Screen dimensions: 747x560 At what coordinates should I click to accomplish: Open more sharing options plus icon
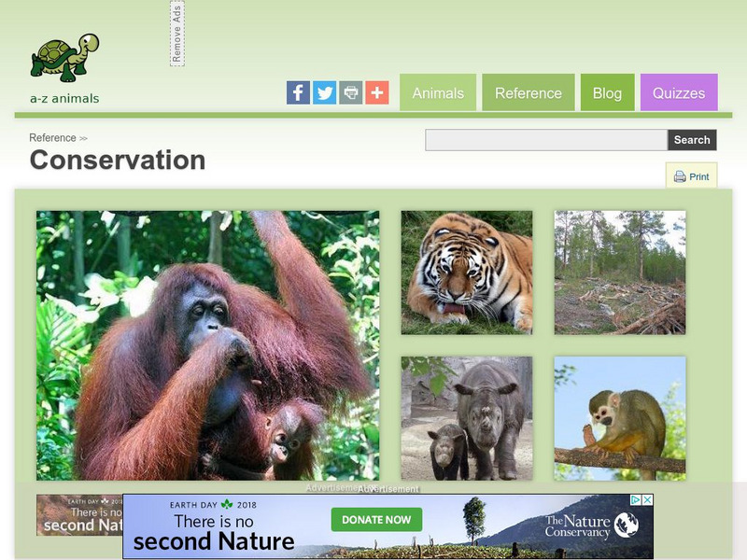click(x=377, y=92)
